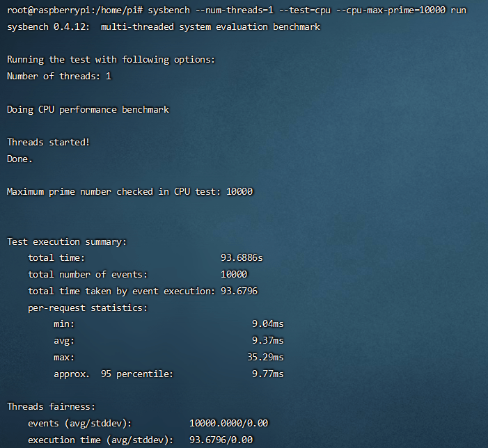Click 'Doing CPU performance benchmark' text
488x448 pixels.
[88, 109]
